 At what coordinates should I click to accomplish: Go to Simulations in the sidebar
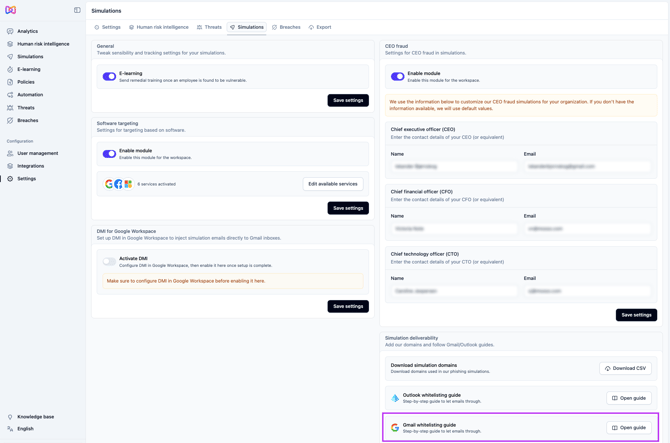tap(30, 56)
